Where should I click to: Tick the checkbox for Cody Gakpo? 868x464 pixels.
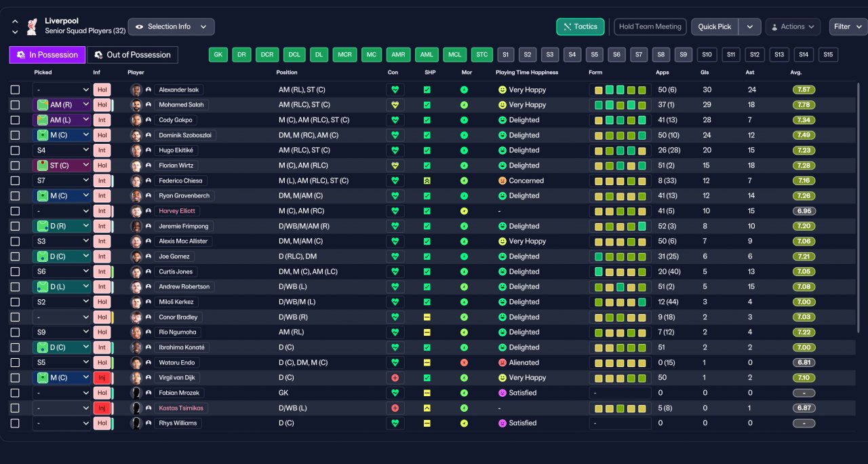(x=15, y=120)
